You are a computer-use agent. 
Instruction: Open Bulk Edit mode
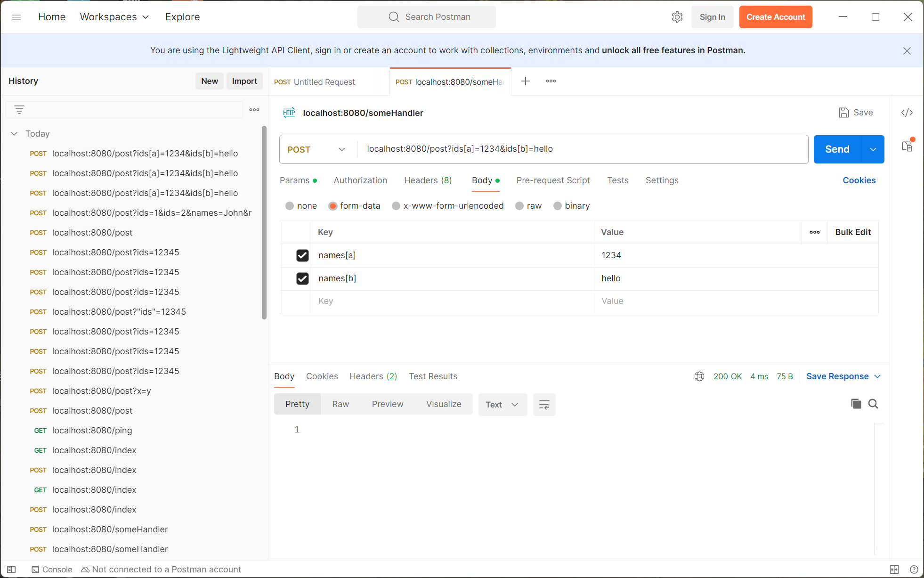click(853, 232)
